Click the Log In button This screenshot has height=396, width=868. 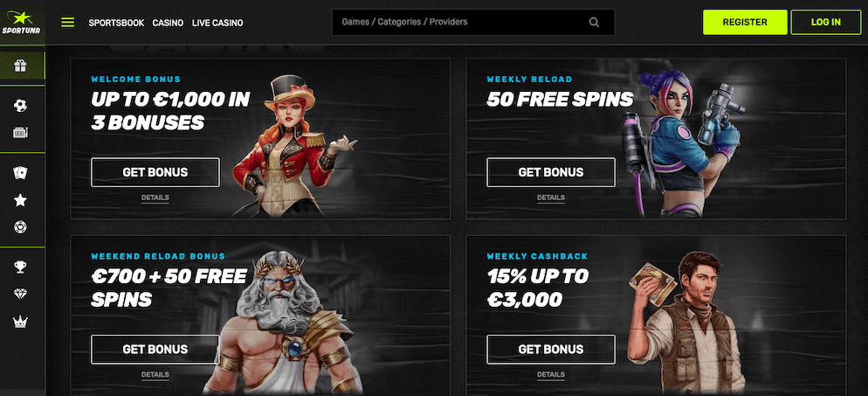tap(826, 22)
